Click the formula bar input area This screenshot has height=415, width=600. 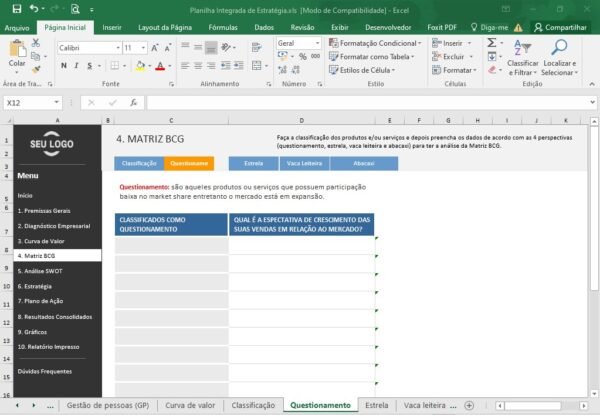[367, 103]
